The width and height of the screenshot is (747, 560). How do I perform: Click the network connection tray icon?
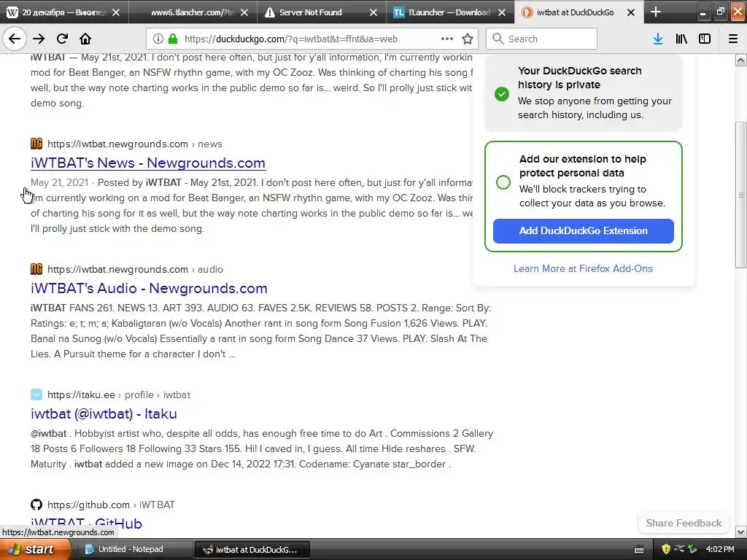coord(679,549)
